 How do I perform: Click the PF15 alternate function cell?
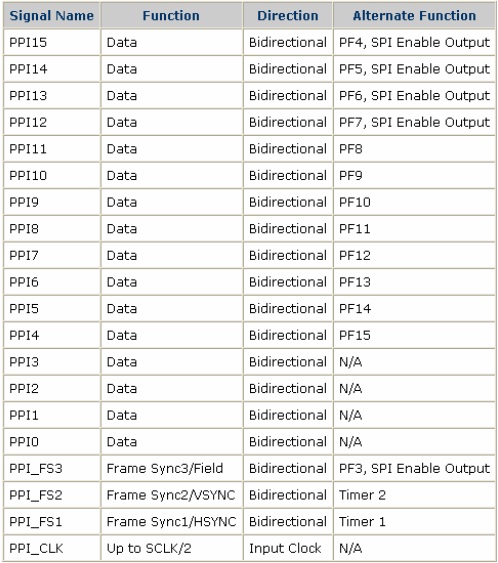(414, 335)
